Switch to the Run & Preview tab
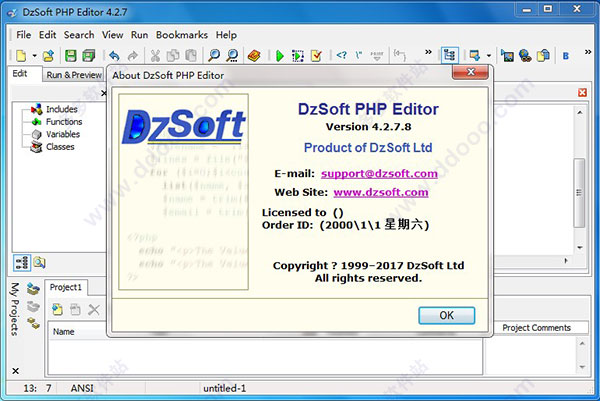This screenshot has width=600, height=401. (x=74, y=75)
